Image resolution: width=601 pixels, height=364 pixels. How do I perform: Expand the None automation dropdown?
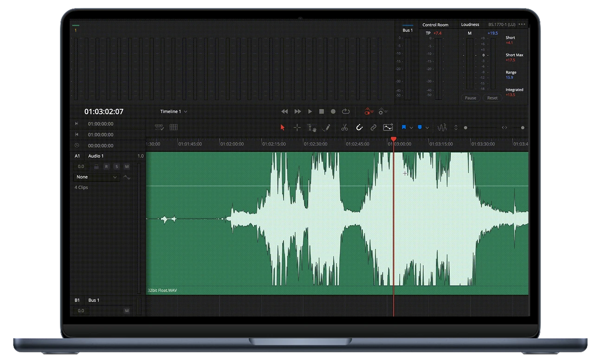(97, 177)
